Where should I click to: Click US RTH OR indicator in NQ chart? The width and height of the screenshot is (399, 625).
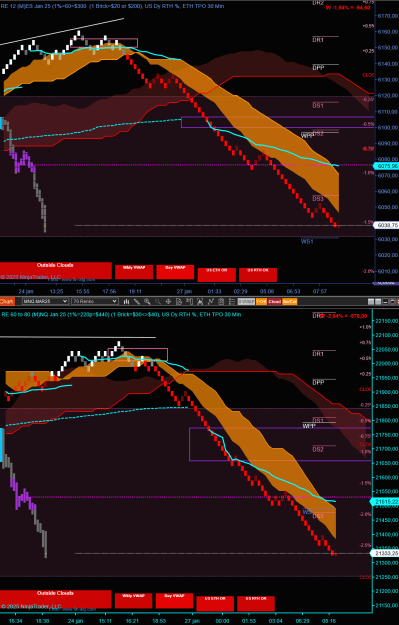(x=256, y=603)
